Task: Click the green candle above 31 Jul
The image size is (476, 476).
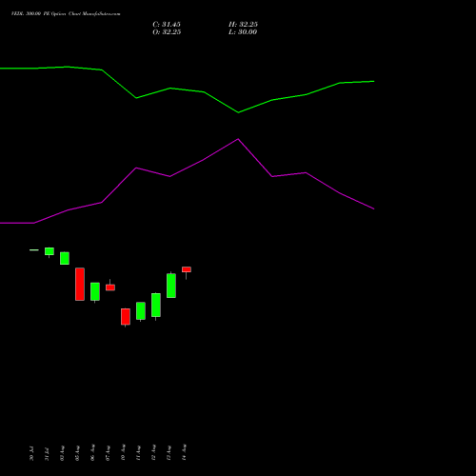Action: (50, 251)
